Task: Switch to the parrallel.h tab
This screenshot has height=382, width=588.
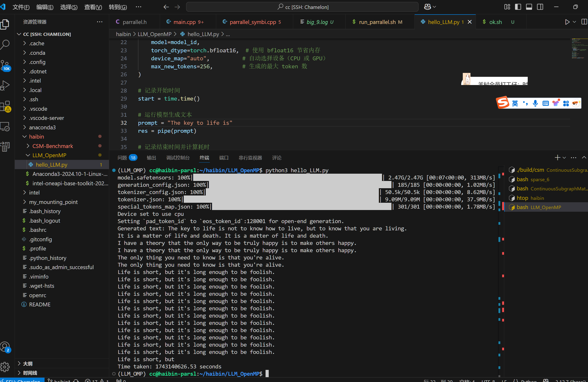Action: click(134, 22)
